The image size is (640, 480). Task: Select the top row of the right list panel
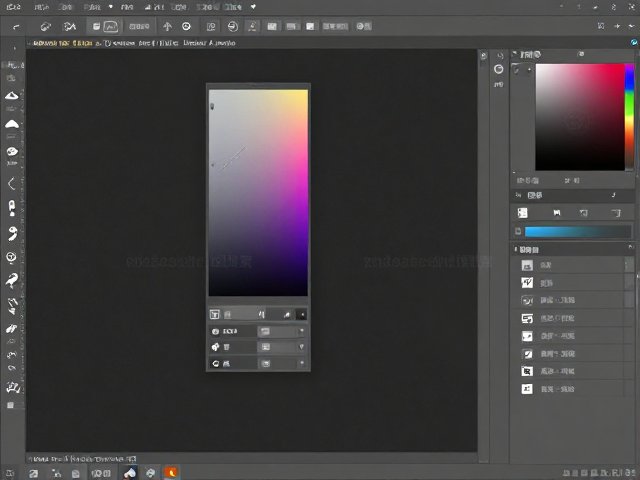(x=571, y=265)
